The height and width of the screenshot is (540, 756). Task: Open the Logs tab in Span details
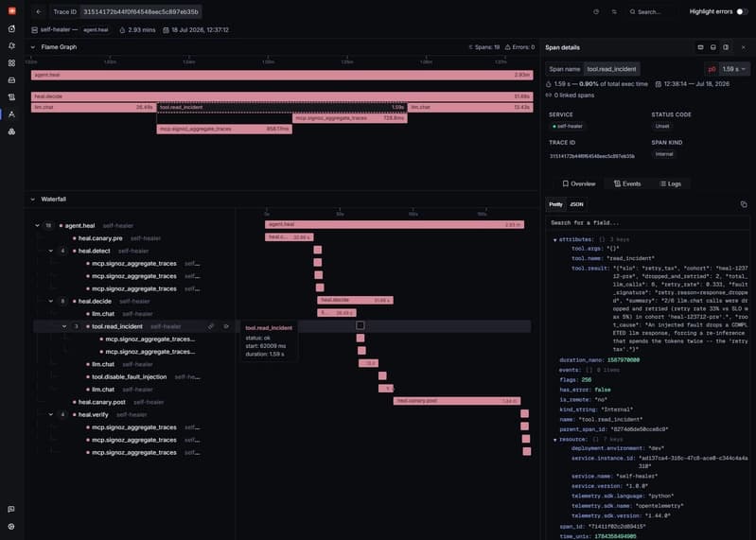(670, 183)
